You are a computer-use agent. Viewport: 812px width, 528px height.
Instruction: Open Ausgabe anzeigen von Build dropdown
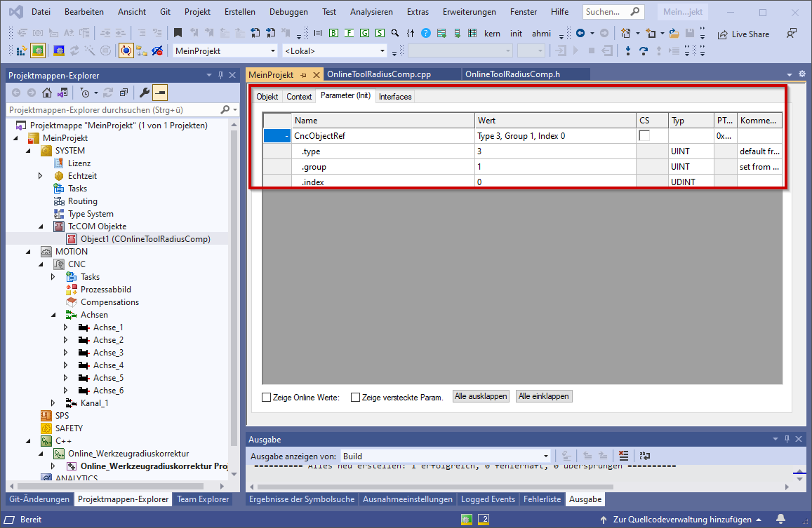pos(546,456)
